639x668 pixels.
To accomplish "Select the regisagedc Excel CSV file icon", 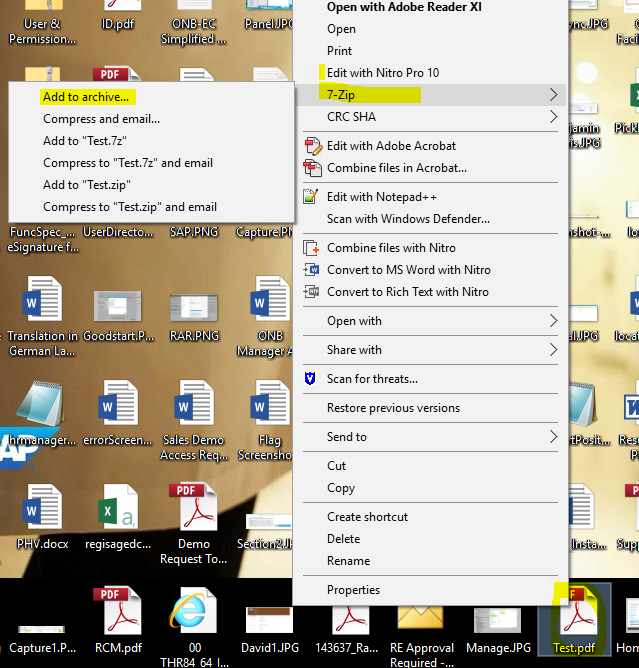I will (x=118, y=507).
